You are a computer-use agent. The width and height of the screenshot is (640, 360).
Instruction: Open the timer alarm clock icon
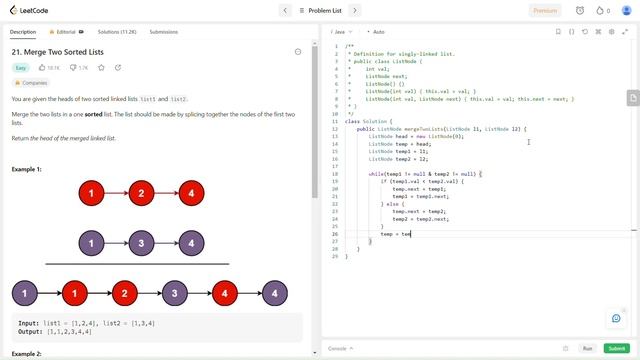click(580, 11)
